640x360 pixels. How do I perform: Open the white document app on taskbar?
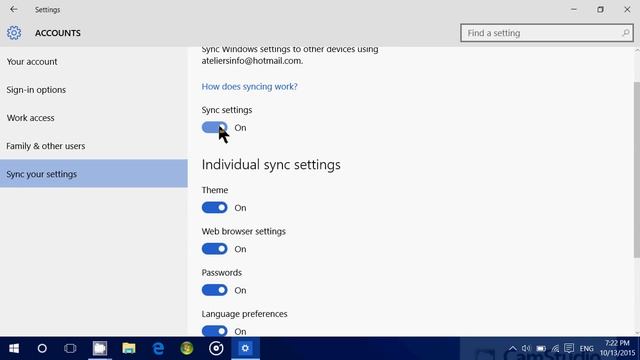point(100,348)
